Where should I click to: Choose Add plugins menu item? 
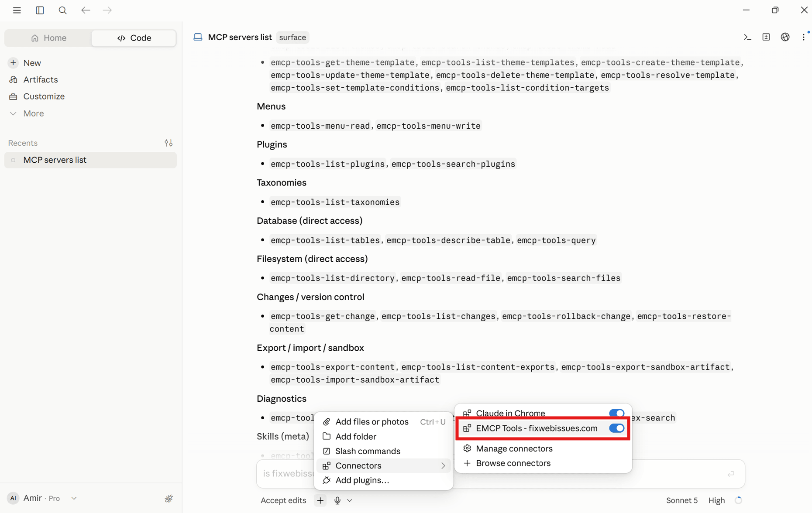click(x=384, y=480)
